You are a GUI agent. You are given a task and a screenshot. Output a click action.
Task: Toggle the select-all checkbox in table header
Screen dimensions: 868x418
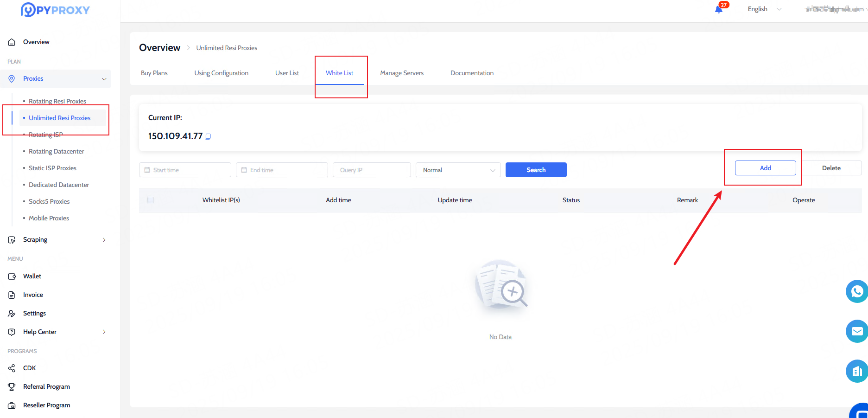(151, 200)
